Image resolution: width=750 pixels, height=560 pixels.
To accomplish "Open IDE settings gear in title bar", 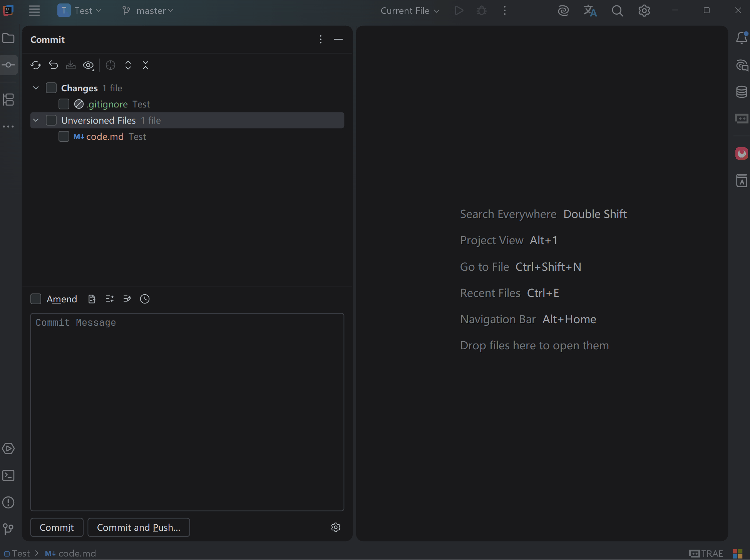I will 644,11.
